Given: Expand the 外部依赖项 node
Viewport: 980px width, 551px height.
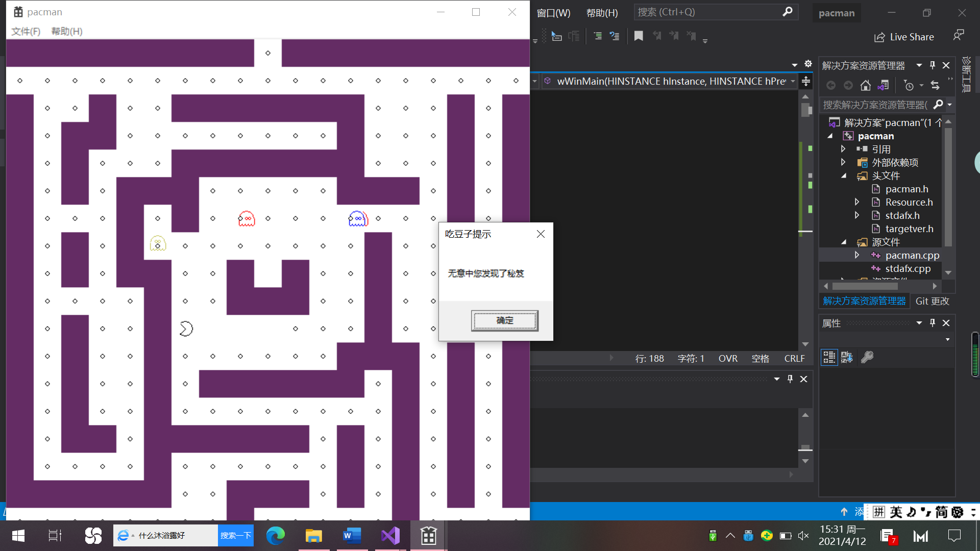Looking at the screenshot, I should tap(844, 162).
